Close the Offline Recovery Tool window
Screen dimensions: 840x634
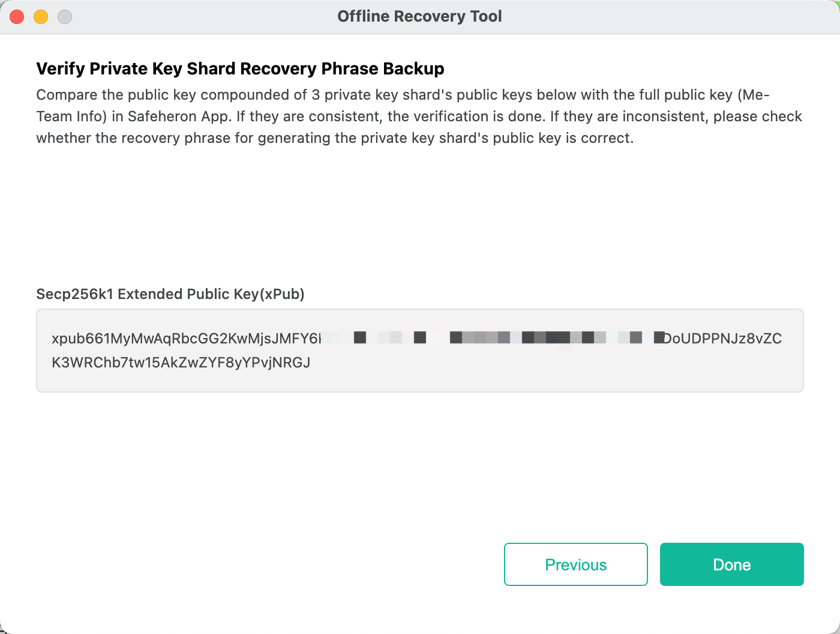17,17
